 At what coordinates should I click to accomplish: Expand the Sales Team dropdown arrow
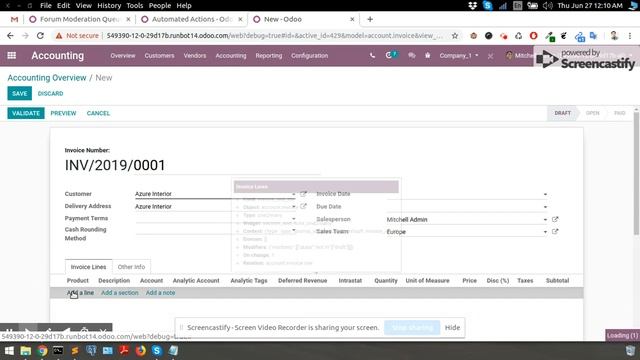point(545,232)
